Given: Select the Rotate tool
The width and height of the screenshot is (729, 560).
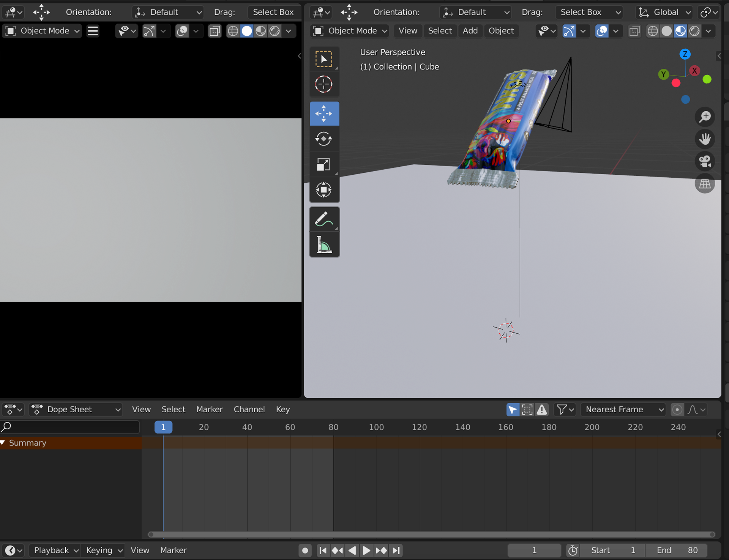Looking at the screenshot, I should click(324, 139).
